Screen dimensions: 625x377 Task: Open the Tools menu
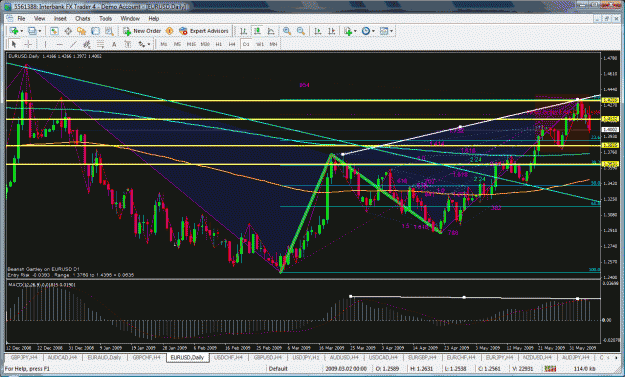point(105,18)
